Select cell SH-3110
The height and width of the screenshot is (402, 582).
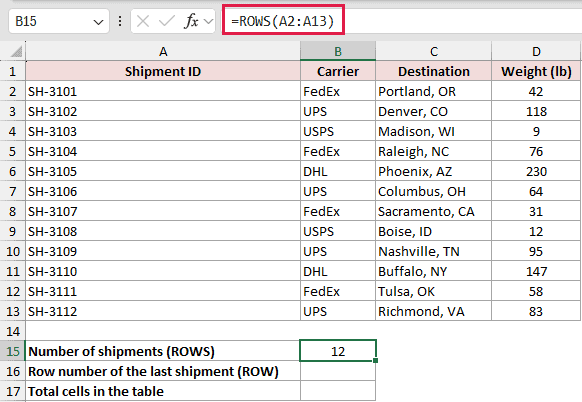(x=163, y=272)
